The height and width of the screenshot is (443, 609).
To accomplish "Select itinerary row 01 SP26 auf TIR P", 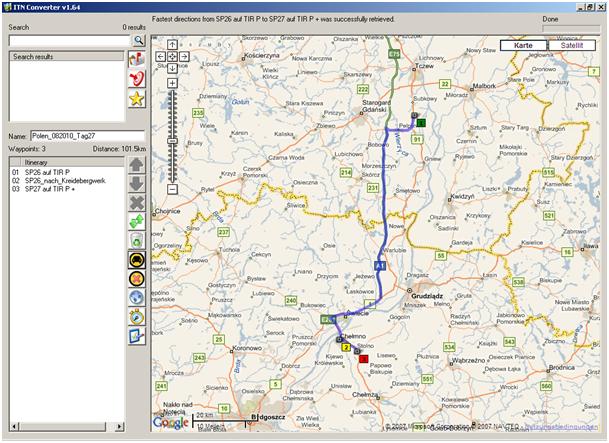I will [67, 172].
